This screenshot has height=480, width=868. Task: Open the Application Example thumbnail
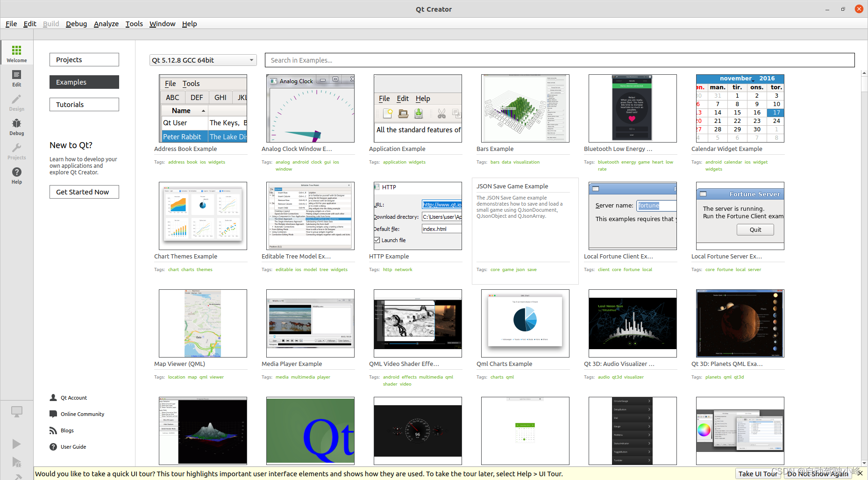[x=418, y=108]
